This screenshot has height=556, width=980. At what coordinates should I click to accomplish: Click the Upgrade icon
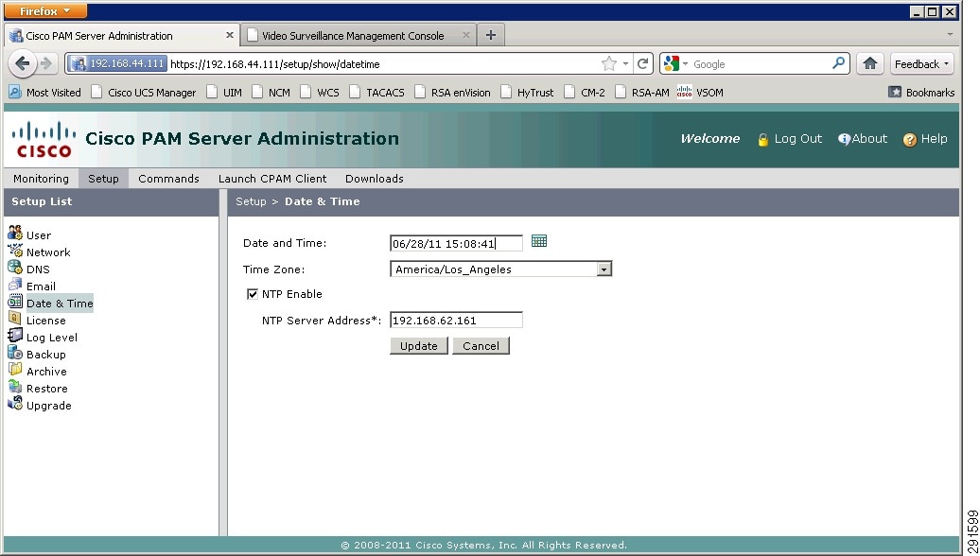coord(15,404)
